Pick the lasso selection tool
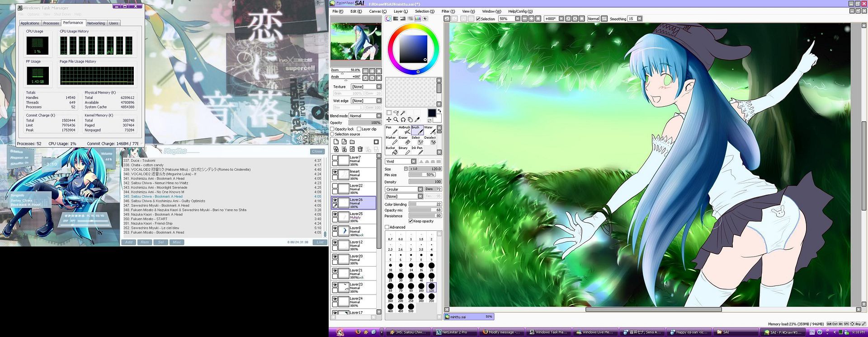868x337 pixels. pyautogui.click(x=396, y=113)
